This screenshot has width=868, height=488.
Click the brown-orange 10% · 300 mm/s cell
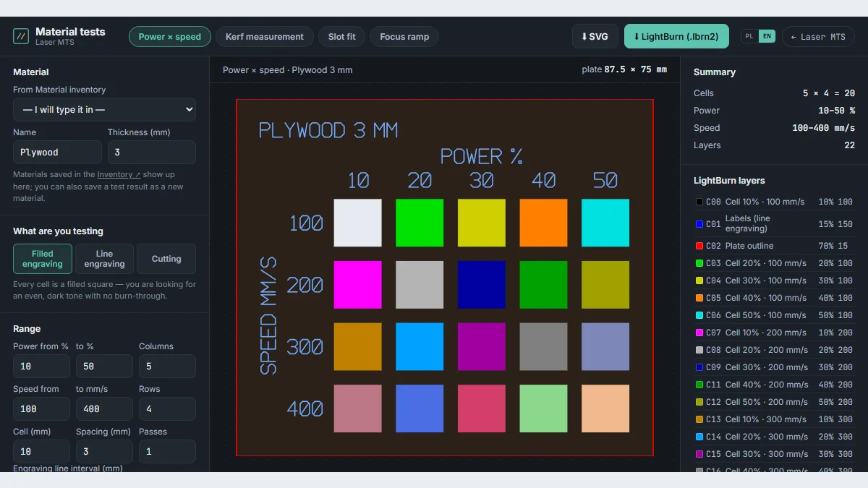(357, 346)
